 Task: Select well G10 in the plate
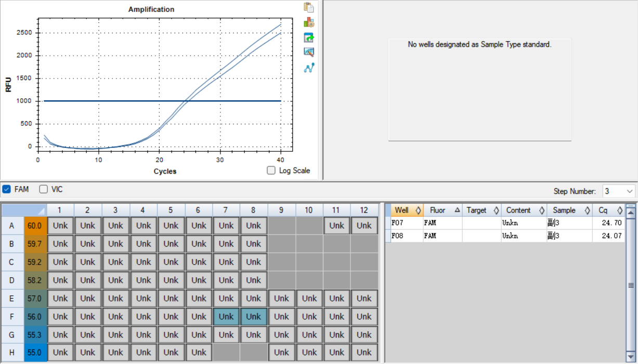(309, 335)
